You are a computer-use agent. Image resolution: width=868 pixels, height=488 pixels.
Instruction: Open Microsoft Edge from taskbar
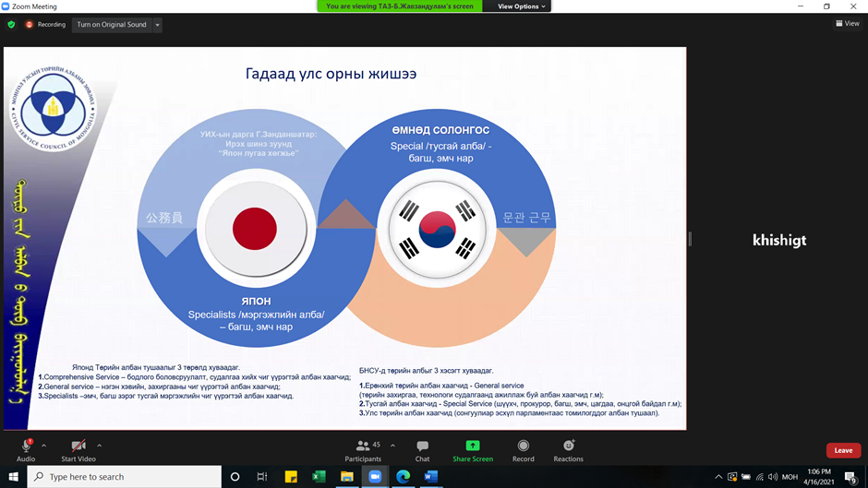403,476
